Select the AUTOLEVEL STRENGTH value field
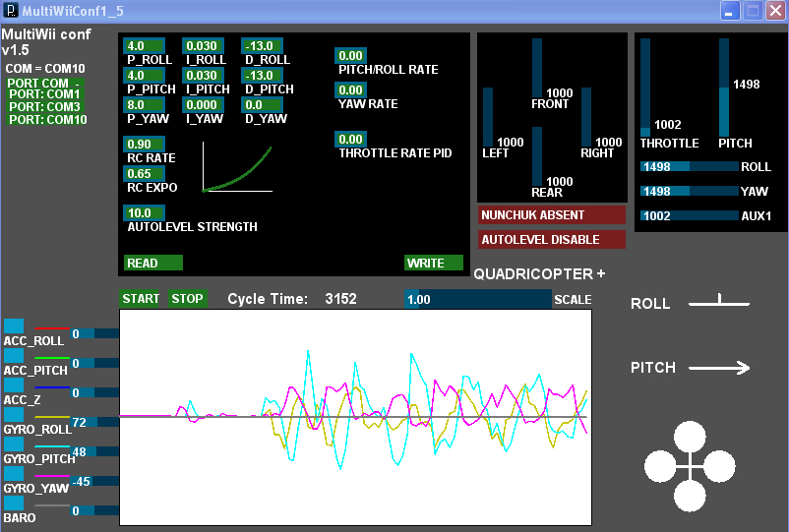 tap(144, 212)
